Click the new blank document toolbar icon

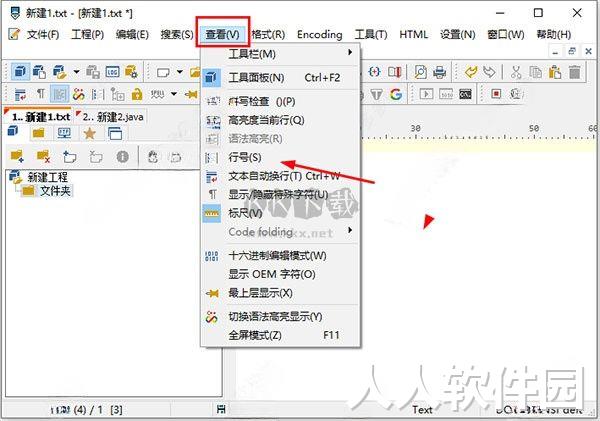(163, 72)
